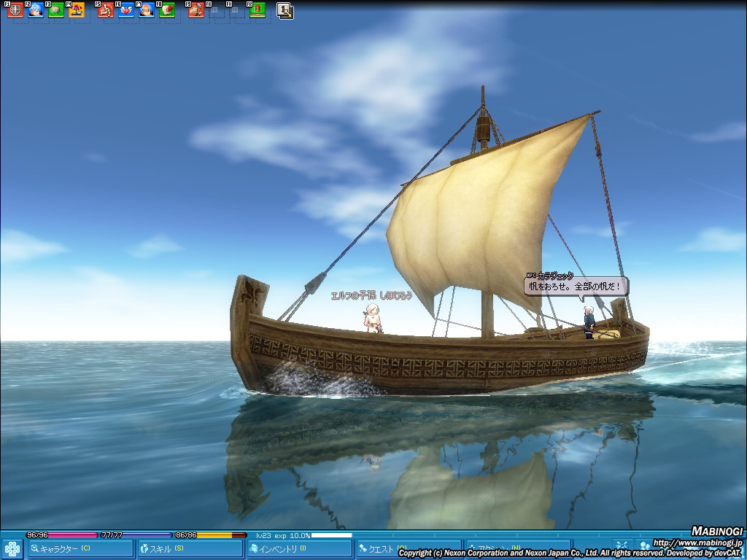Click the yellow stamina bar 86/86

(211, 535)
